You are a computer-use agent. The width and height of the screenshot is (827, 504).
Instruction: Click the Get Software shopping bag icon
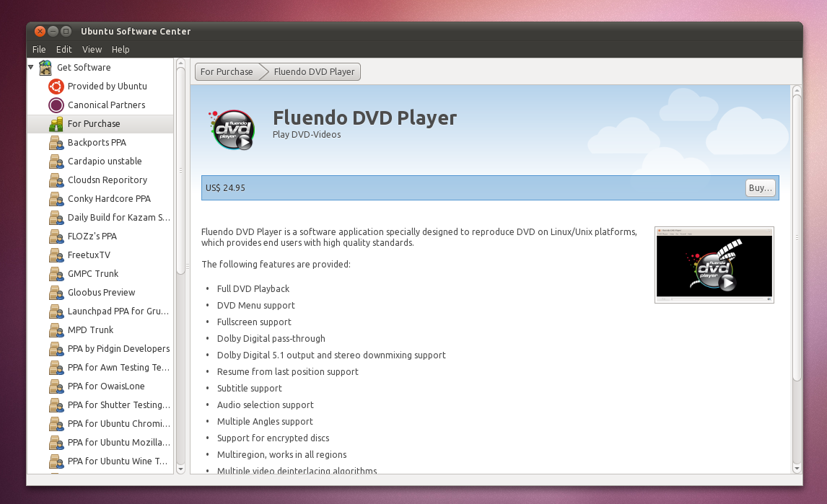46,68
